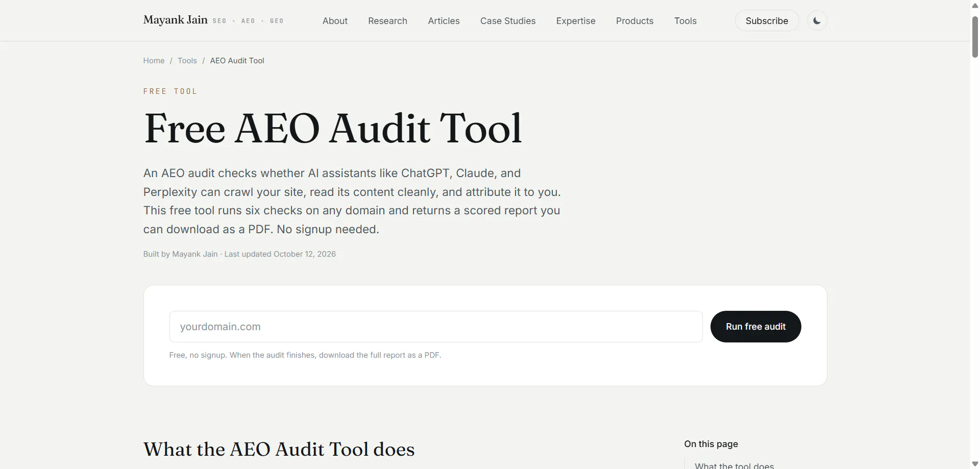This screenshot has height=469, width=980.
Task: Click the vertical scrollbar thumb
Action: [x=975, y=37]
